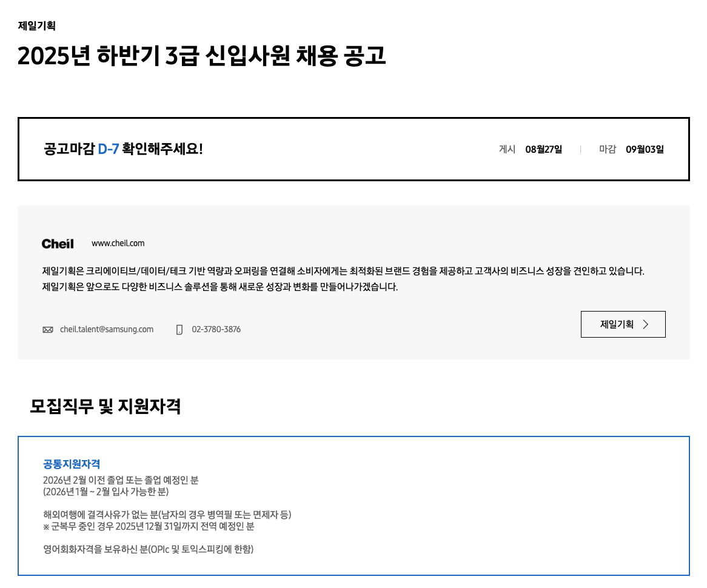Click the company description first sentence
The width and height of the screenshot is (707, 588).
343,271
